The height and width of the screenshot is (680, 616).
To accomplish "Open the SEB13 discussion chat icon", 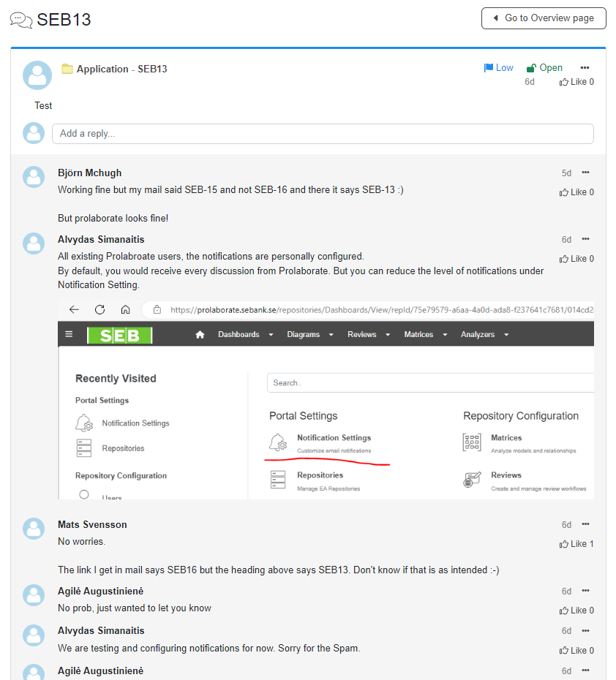I will 20,20.
